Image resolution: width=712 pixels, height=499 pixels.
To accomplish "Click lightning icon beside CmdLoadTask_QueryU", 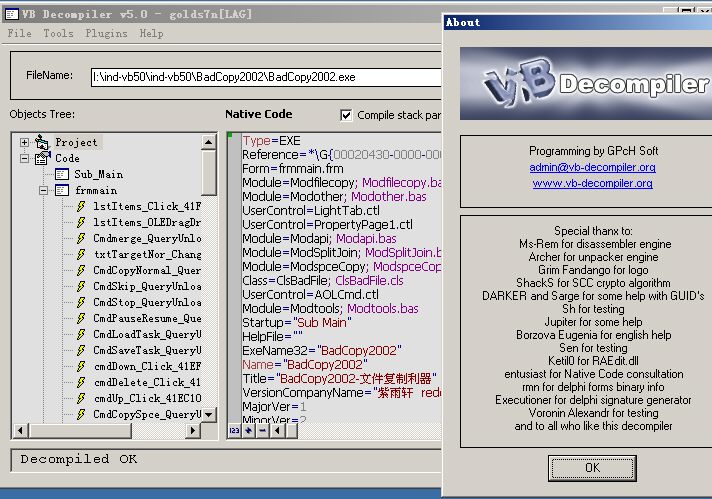I will [x=81, y=335].
